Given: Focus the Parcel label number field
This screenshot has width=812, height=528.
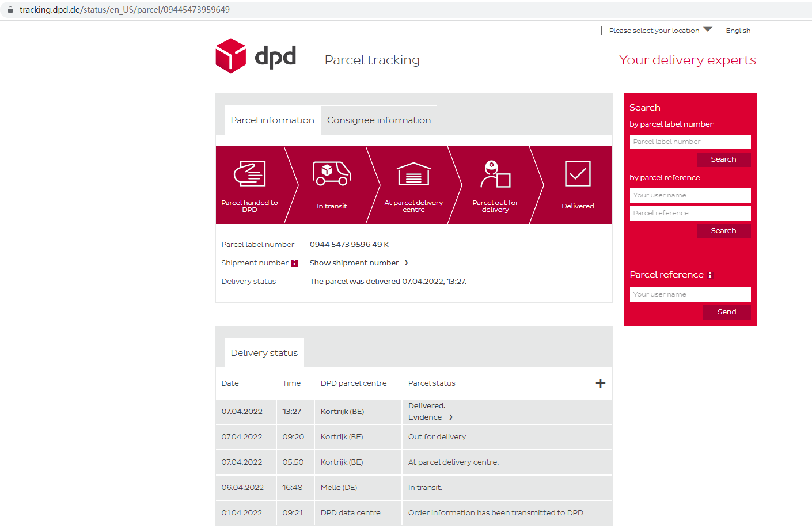Looking at the screenshot, I should 690,142.
